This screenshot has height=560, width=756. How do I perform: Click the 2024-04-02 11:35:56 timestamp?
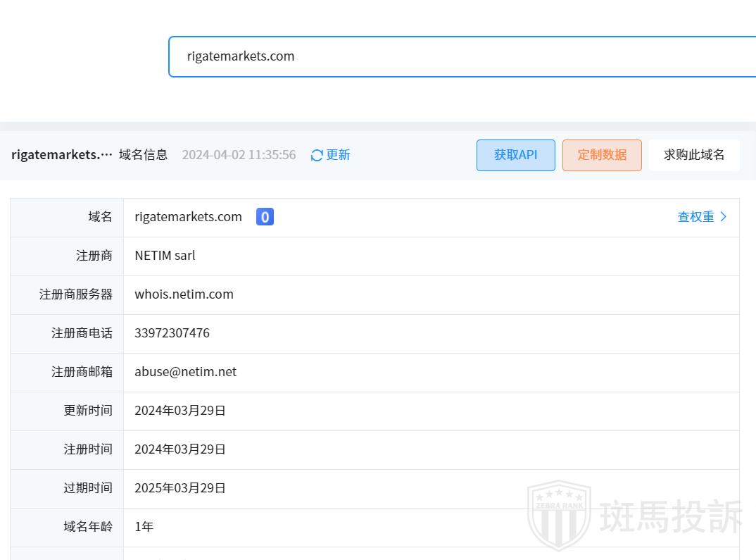[239, 155]
